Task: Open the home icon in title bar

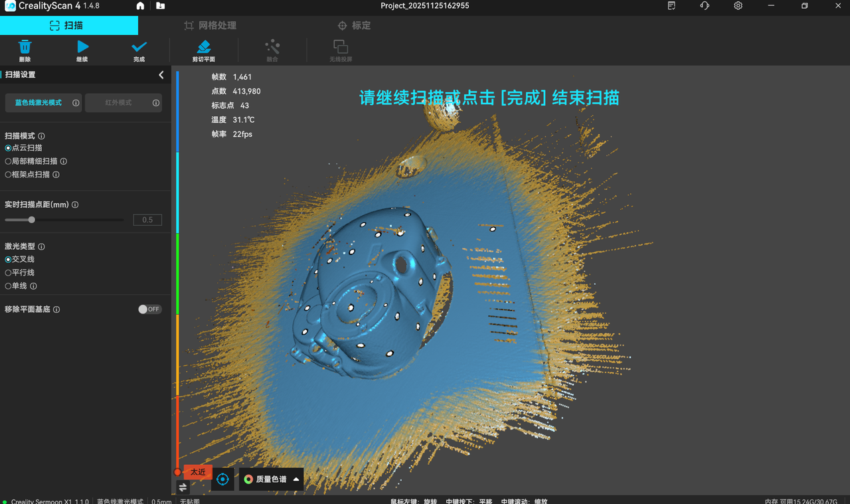Action: tap(140, 6)
